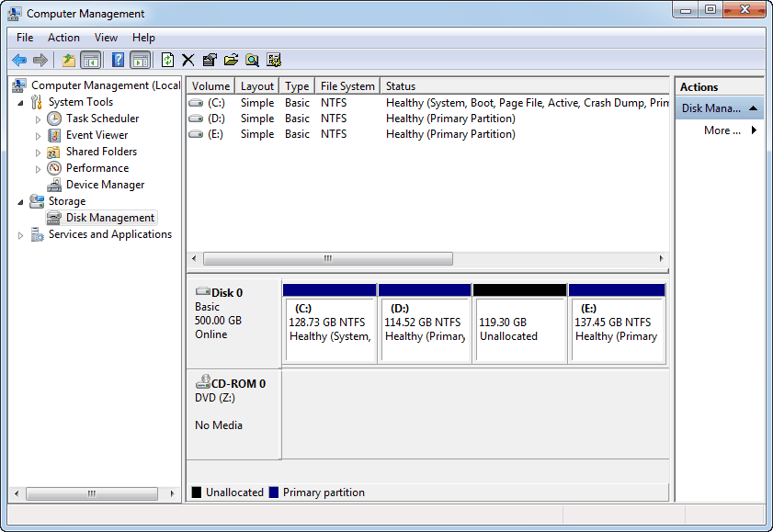
Task: Select Computer Management (Local) root node
Action: point(106,85)
